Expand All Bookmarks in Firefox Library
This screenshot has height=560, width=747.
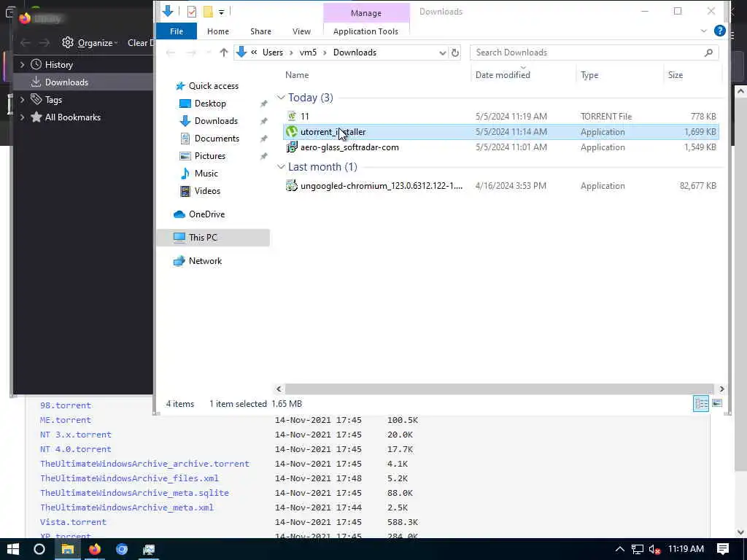[x=22, y=117]
